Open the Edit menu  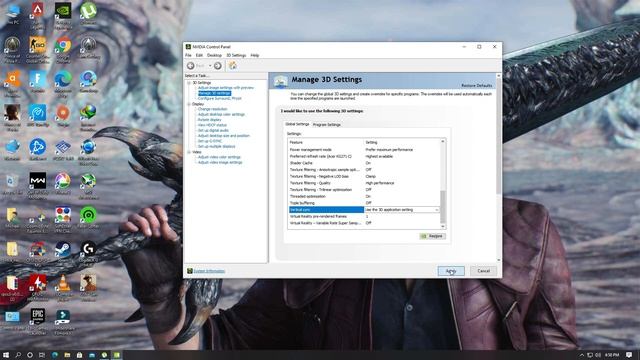pos(199,55)
